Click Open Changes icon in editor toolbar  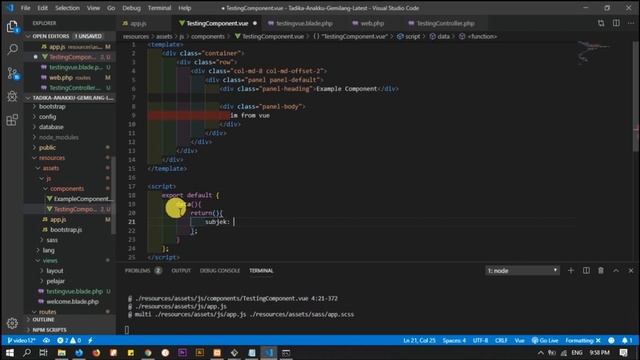(x=601, y=23)
